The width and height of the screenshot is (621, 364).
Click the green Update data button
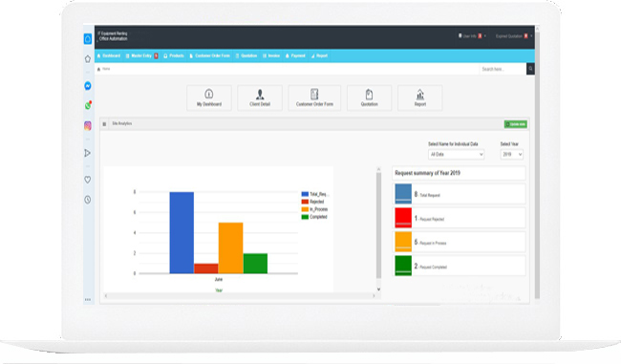coord(515,124)
